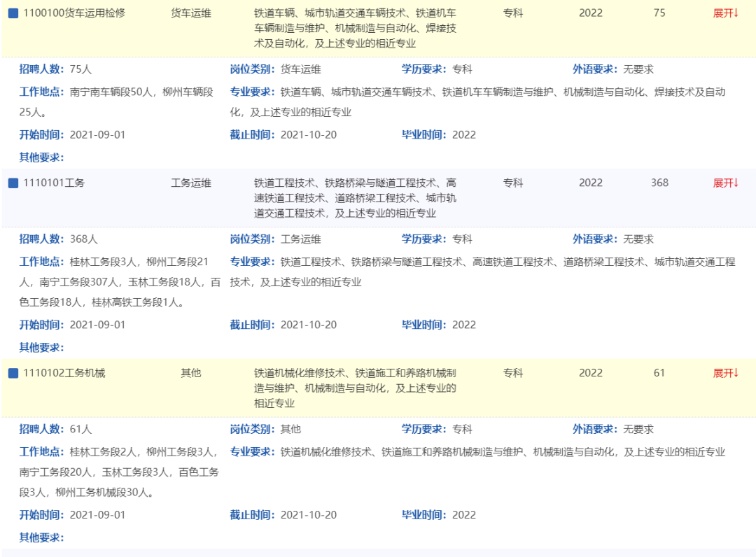The image size is (756, 557).
Task: Click the blue square icon beside 1100100货车运用检修
Action: [x=13, y=13]
